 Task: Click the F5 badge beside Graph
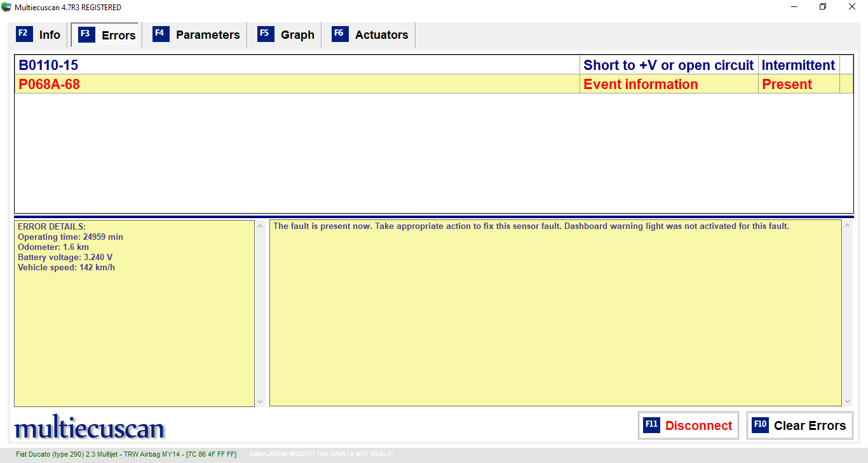point(266,34)
